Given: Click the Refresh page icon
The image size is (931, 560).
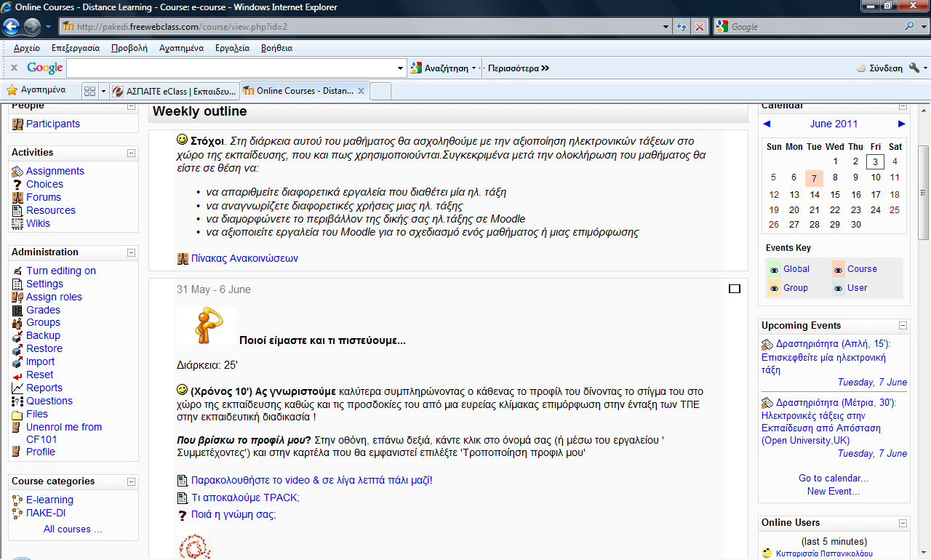Looking at the screenshot, I should (682, 26).
